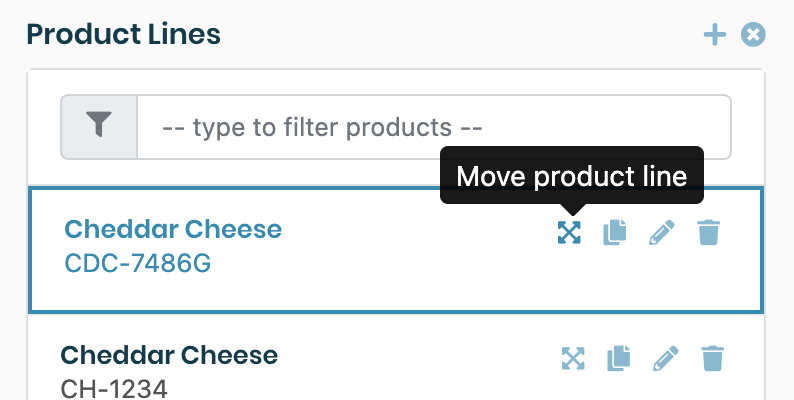
Task: Move the CDC-7486G product line
Action: click(x=569, y=233)
